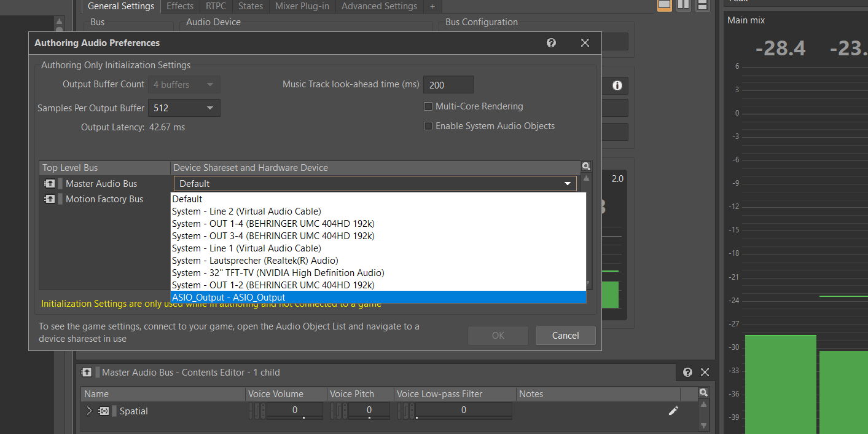Open help via the question mark in Authoring Audio Preferences

point(551,42)
